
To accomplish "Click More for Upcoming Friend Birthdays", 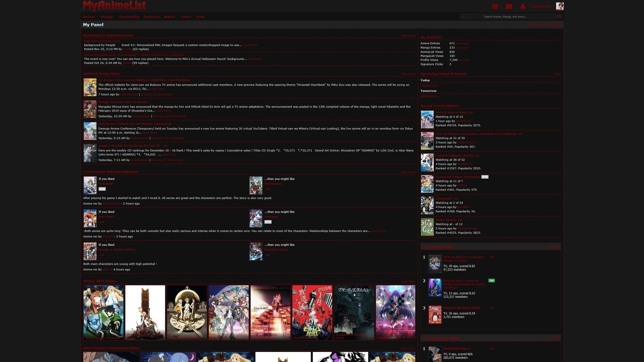I will coord(557,74).
